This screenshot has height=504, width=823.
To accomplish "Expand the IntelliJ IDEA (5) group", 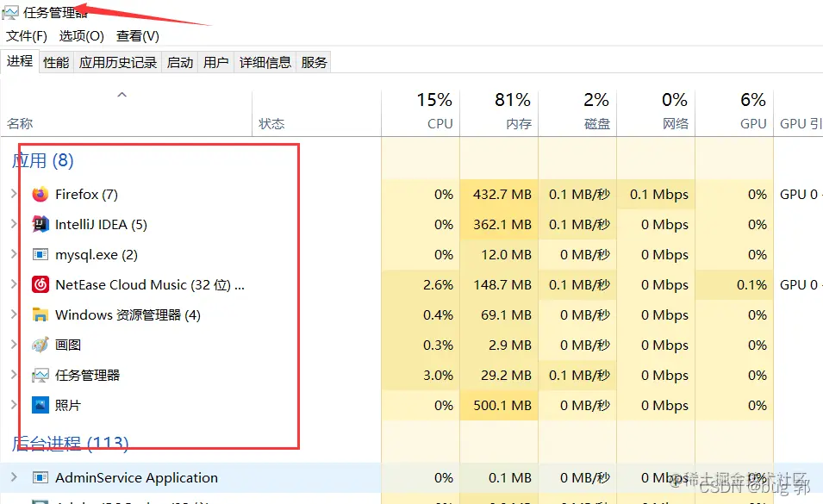I will pyautogui.click(x=14, y=224).
